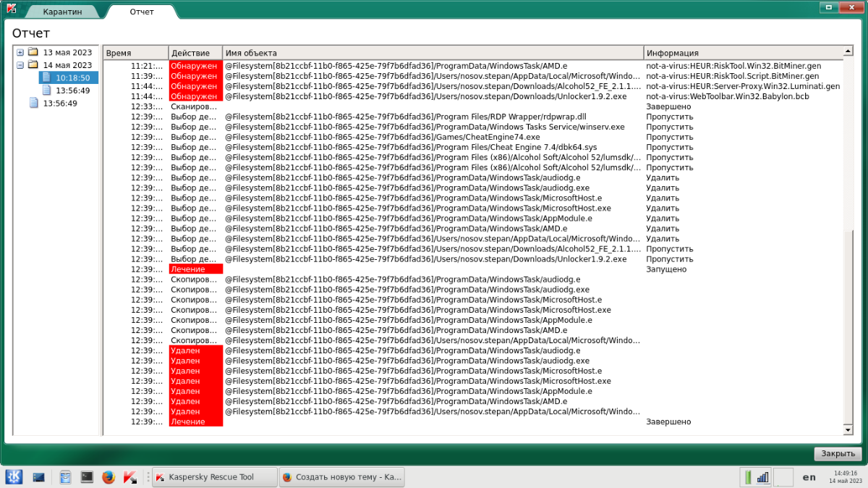Viewport: 868px width, 488px height.
Task: Click document icon of nested 13:56:49 report
Action: [47, 90]
